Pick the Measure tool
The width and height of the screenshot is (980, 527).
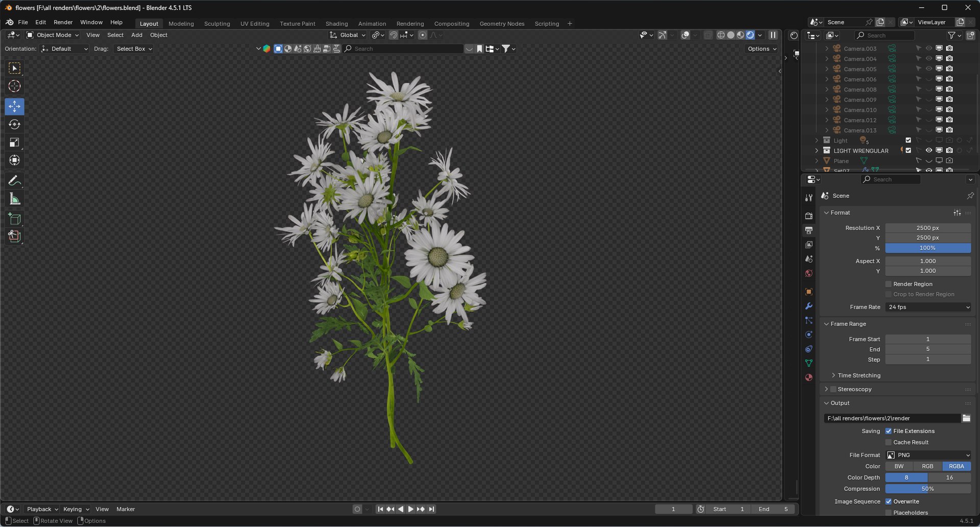point(14,199)
